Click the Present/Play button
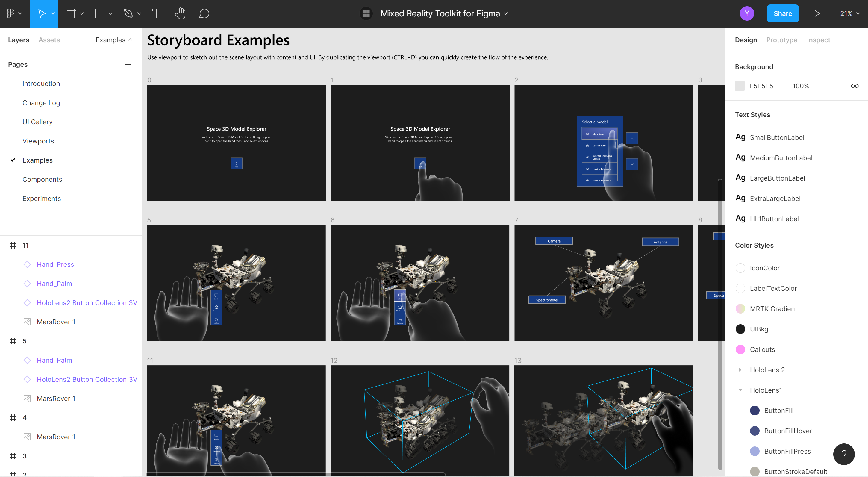The image size is (868, 477). click(x=817, y=13)
